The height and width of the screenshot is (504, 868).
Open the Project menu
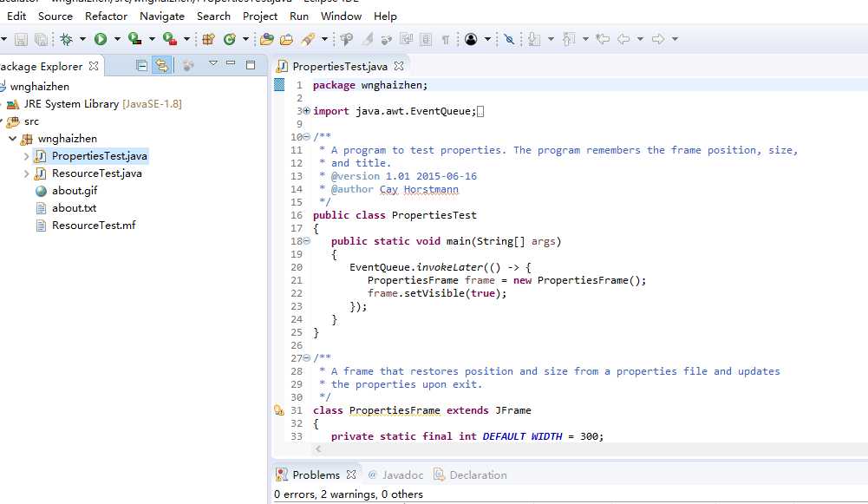click(x=259, y=16)
